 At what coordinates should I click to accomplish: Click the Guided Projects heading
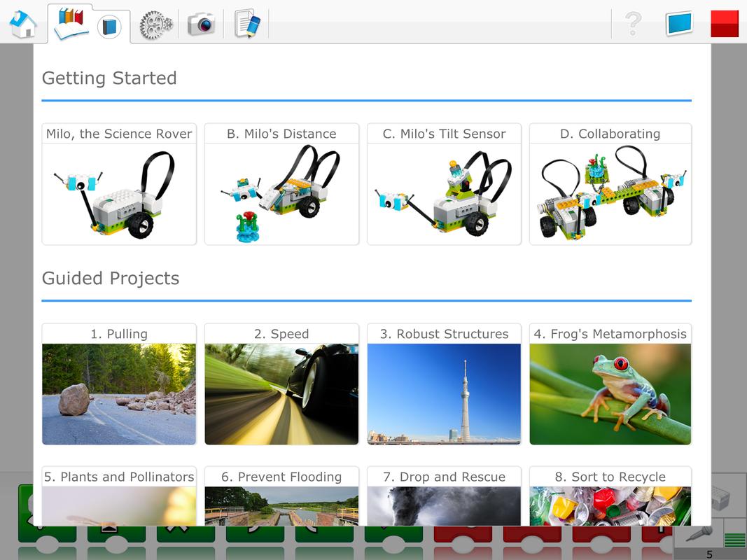pyautogui.click(x=111, y=278)
